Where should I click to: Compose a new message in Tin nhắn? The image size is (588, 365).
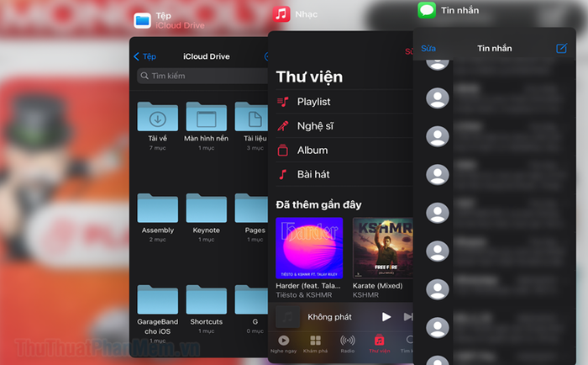coord(561,48)
